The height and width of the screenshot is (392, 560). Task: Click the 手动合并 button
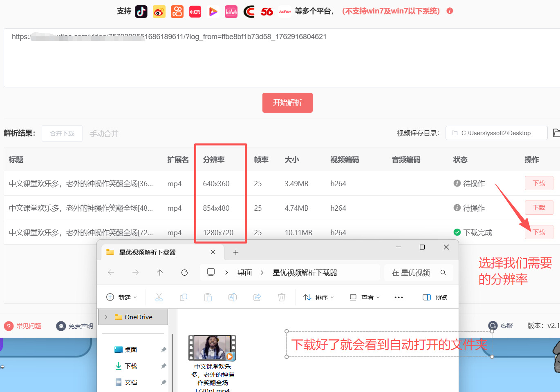tap(104, 134)
